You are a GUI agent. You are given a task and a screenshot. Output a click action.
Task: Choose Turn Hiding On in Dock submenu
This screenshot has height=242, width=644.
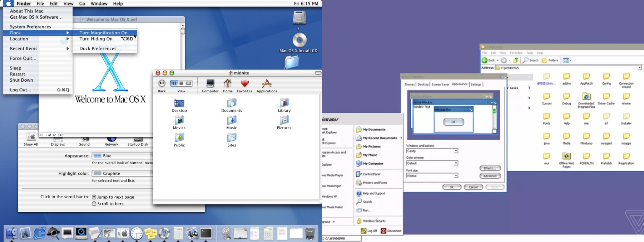pos(105,39)
